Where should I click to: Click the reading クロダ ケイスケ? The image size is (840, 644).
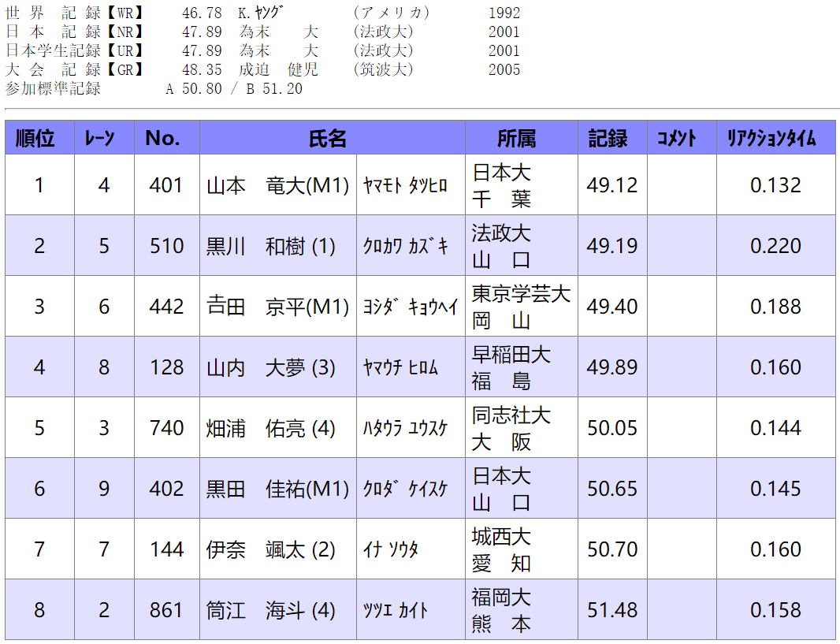405,489
